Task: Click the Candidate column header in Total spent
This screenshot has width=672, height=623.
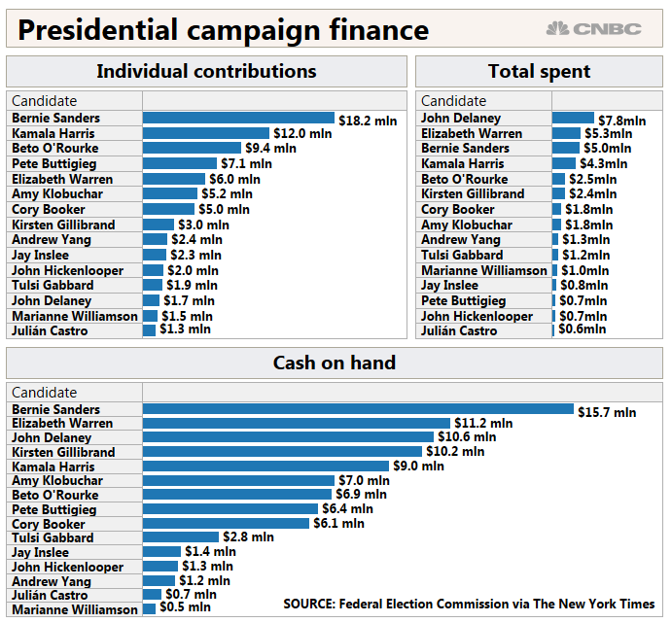Action: click(453, 101)
